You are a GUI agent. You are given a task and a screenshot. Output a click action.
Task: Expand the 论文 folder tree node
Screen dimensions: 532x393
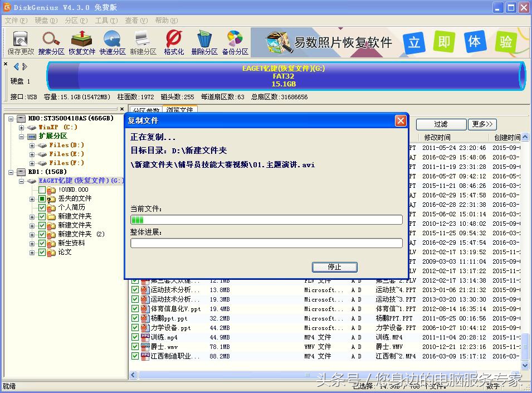tap(32, 253)
